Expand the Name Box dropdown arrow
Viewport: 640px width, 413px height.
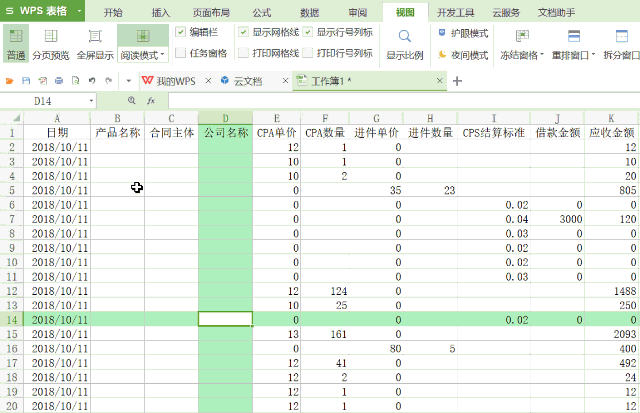91,101
